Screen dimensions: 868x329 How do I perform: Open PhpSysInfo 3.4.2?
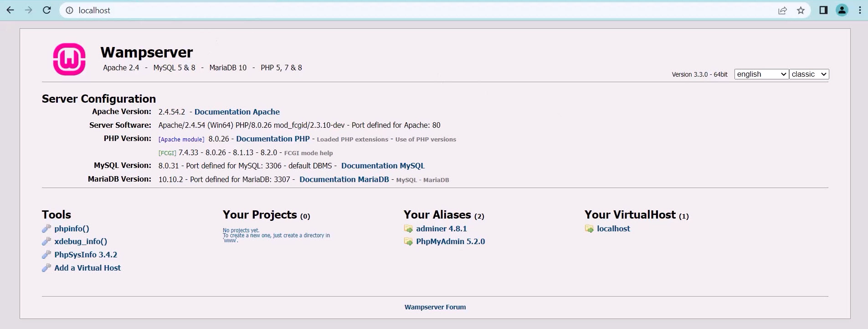tap(86, 255)
